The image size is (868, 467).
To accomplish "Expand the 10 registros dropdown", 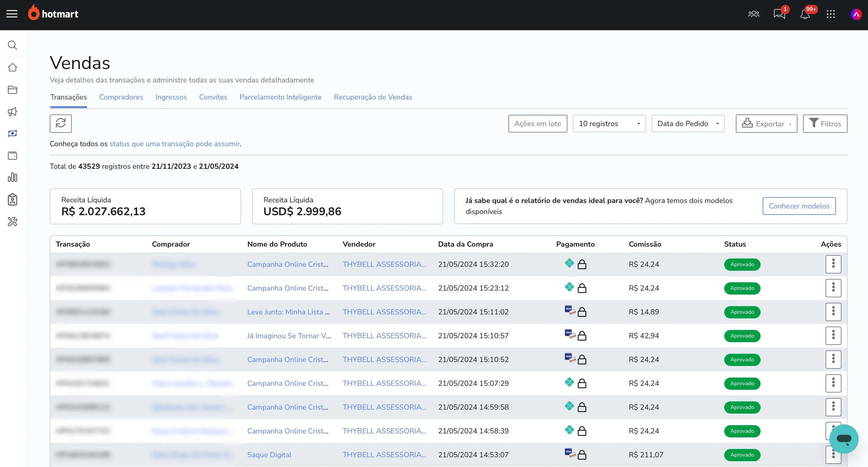I will 609,124.
